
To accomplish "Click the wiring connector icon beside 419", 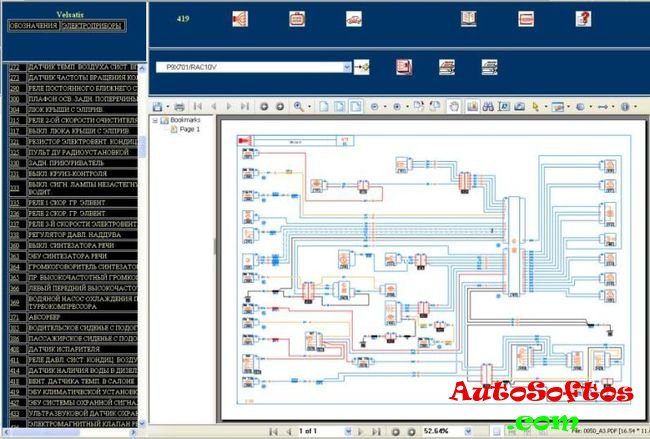I will (x=240, y=18).
